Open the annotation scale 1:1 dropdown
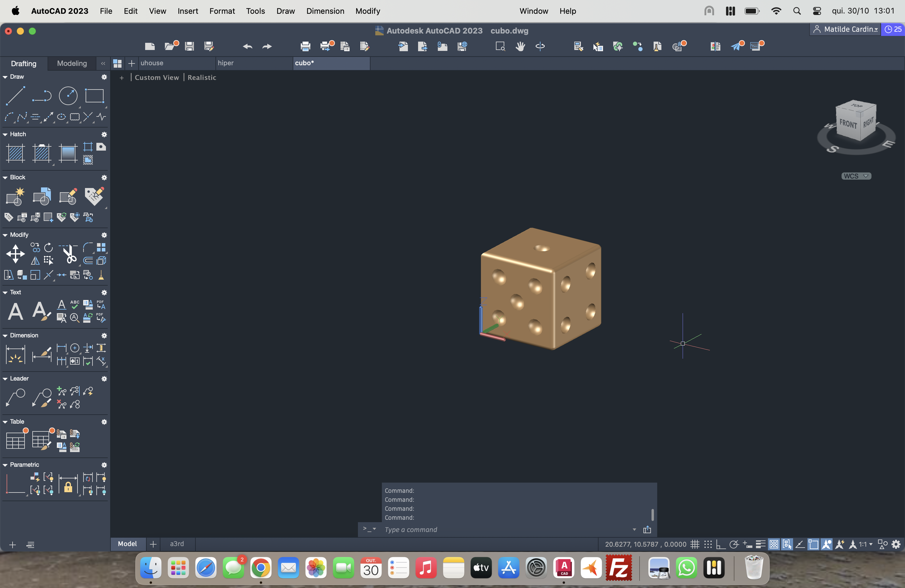The width and height of the screenshot is (905, 588). click(865, 544)
